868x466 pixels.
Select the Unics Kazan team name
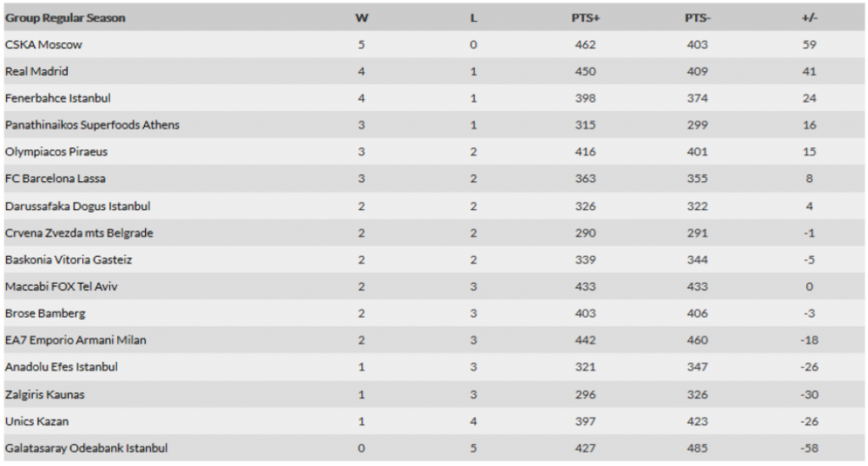36,421
